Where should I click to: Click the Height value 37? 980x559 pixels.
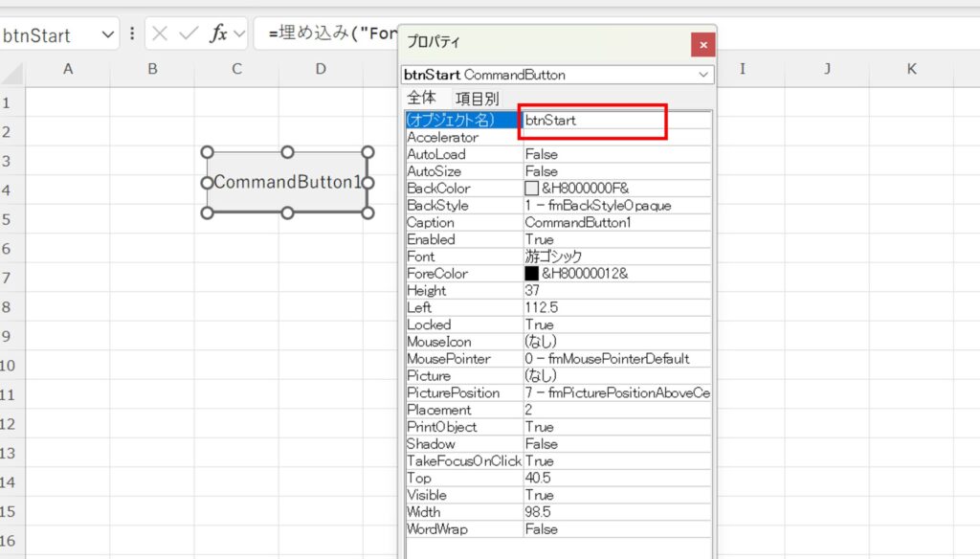coord(532,290)
